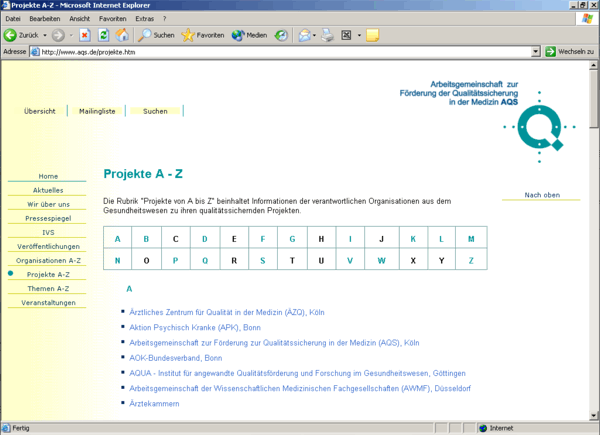Click the Windows flag logo
The height and width of the screenshot is (435, 600).
click(x=587, y=18)
